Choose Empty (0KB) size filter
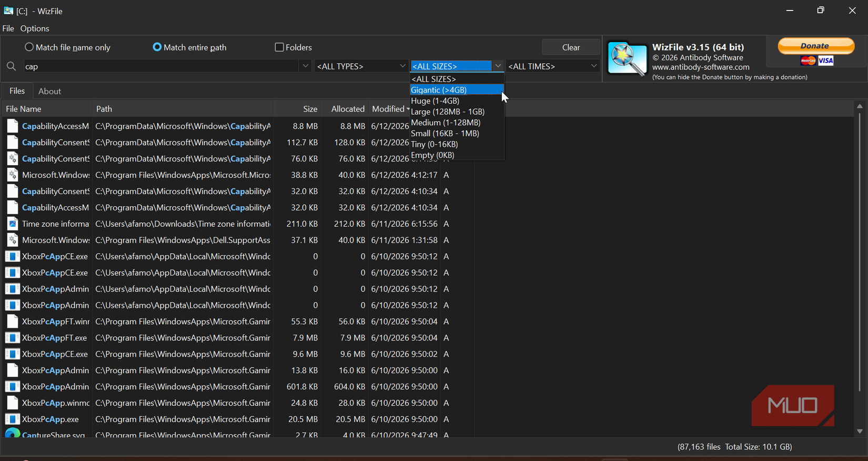The image size is (868, 461). coord(457,155)
